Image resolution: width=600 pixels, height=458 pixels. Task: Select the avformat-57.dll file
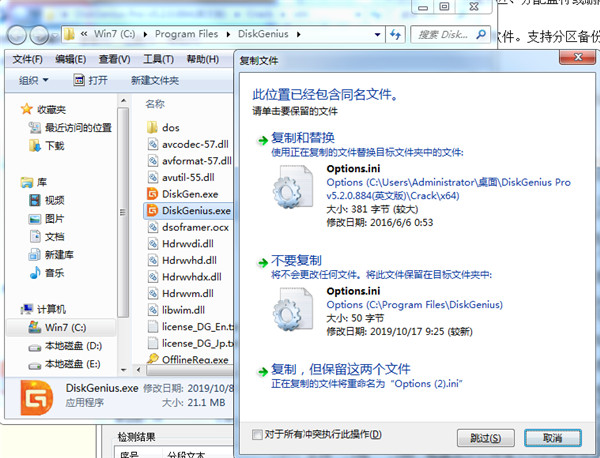(189, 161)
